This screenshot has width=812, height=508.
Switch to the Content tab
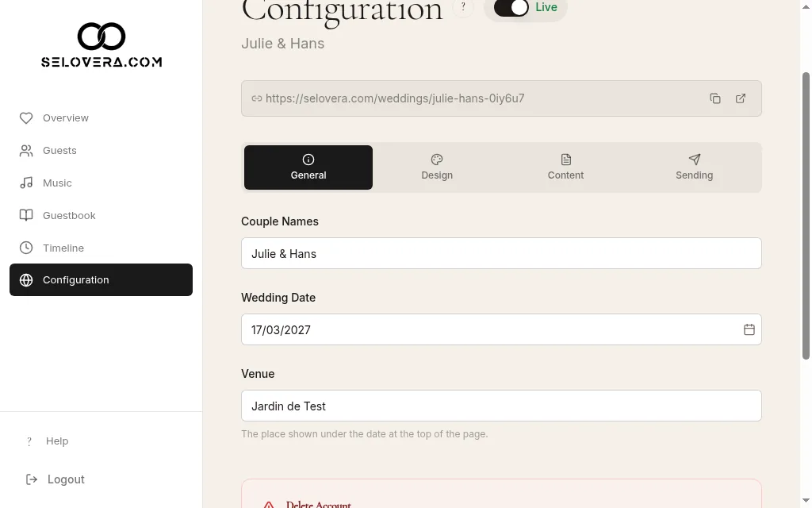click(x=565, y=167)
